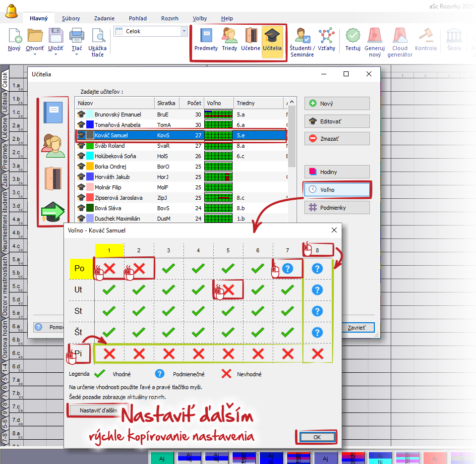Click the Vzťahy relations icon

tap(326, 40)
